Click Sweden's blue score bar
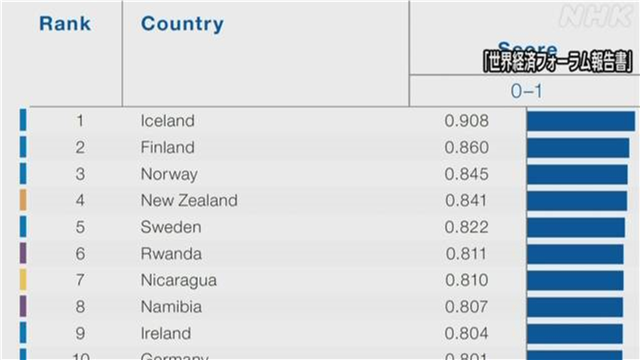Screen dimensions: 640x360 click(576, 228)
